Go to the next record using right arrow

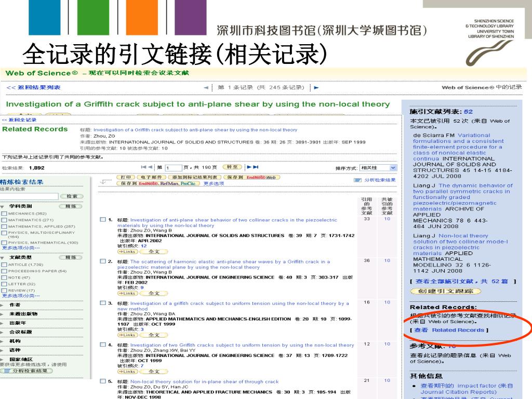pos(316,87)
